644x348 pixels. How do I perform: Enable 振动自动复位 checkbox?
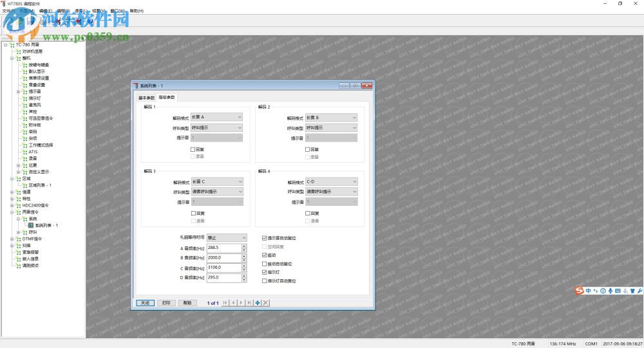pos(264,264)
